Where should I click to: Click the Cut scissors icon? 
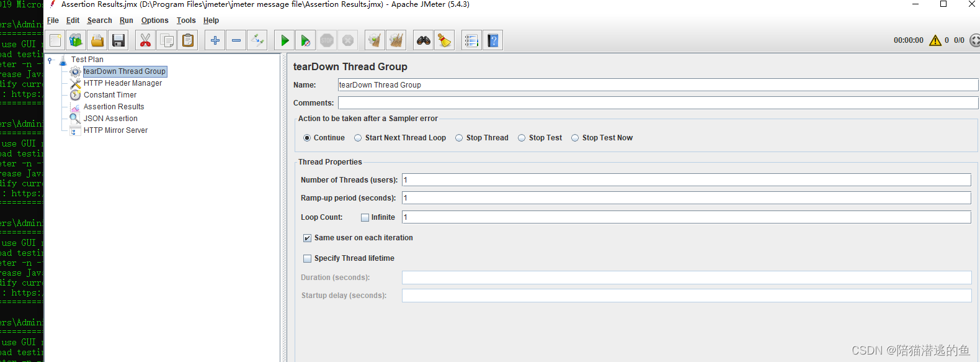(145, 40)
